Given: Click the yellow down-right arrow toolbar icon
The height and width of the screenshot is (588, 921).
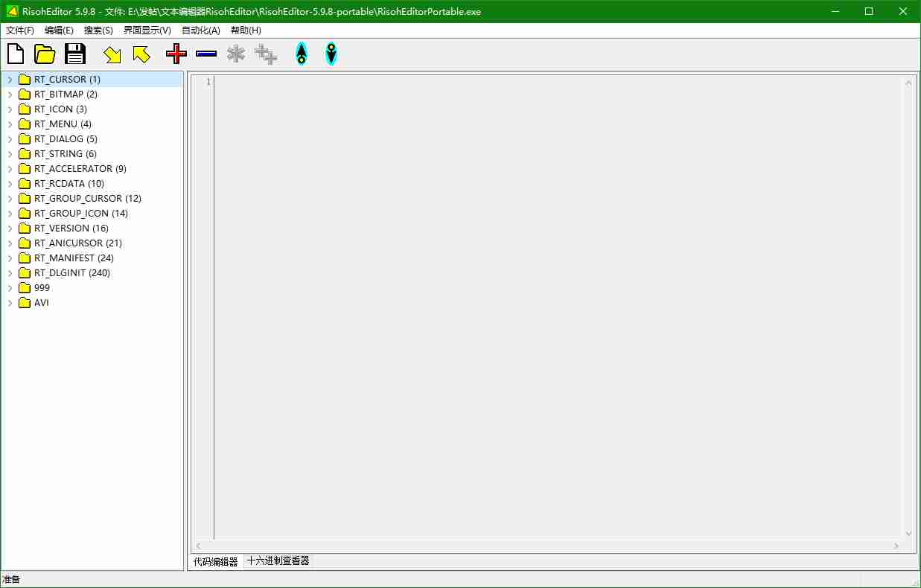Looking at the screenshot, I should point(112,54).
